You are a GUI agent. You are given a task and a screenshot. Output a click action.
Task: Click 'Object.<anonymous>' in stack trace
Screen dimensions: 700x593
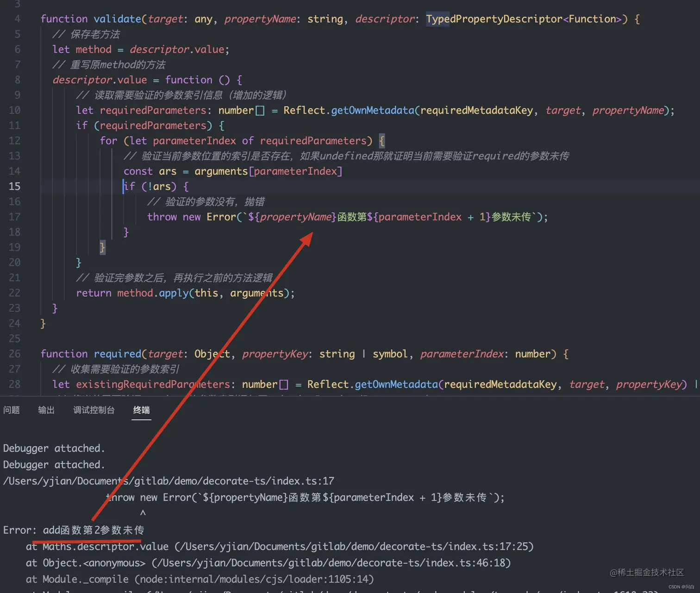[x=94, y=563]
